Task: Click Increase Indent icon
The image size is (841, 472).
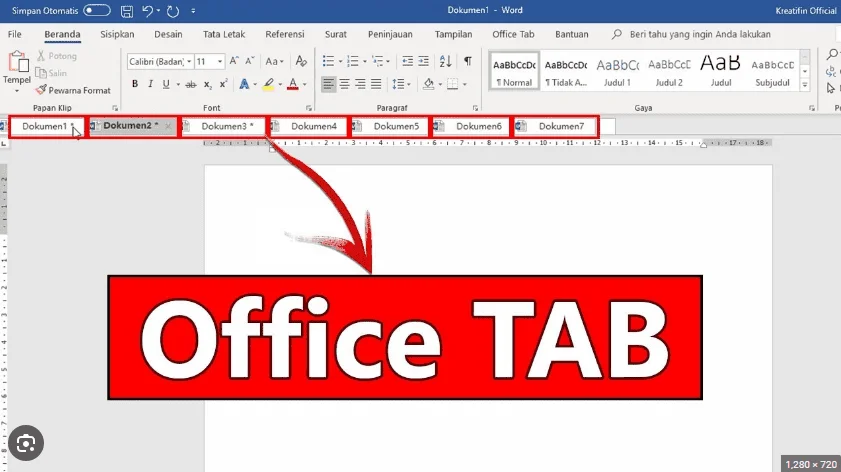Action: click(x=424, y=61)
